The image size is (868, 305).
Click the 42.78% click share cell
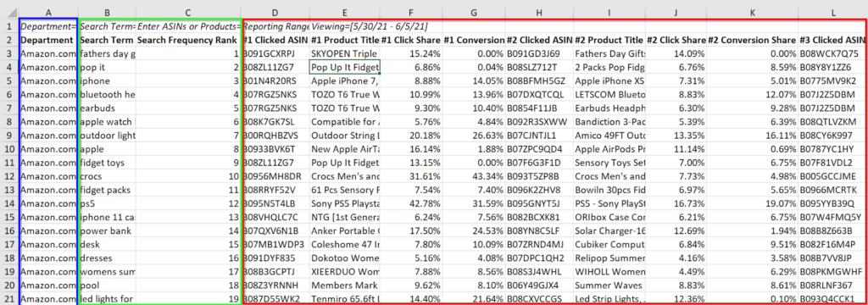coord(410,203)
